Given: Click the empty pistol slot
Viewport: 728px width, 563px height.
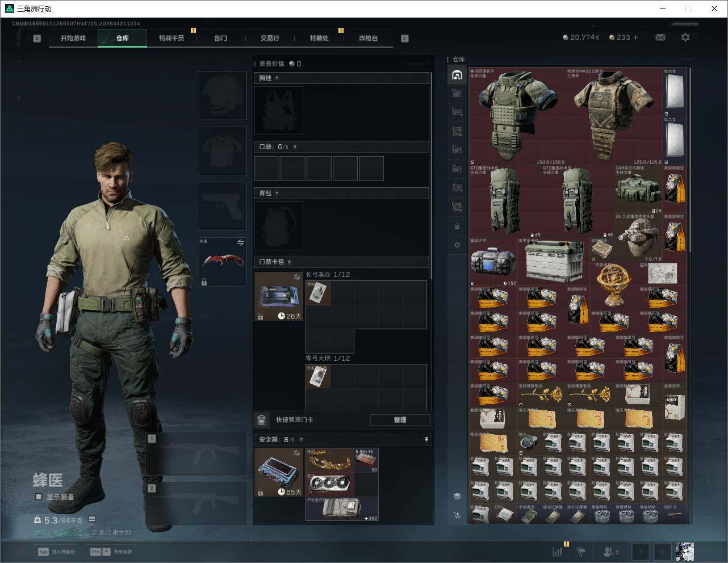Looking at the screenshot, I should [222, 207].
